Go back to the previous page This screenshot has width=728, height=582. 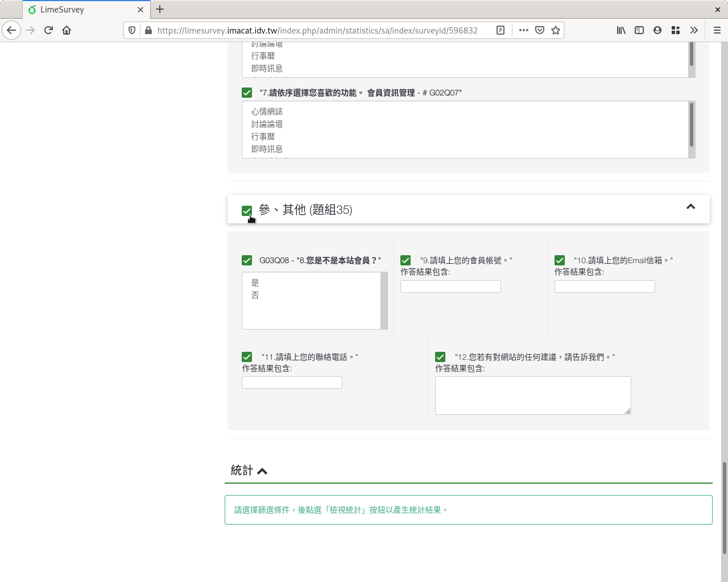coord(11,30)
